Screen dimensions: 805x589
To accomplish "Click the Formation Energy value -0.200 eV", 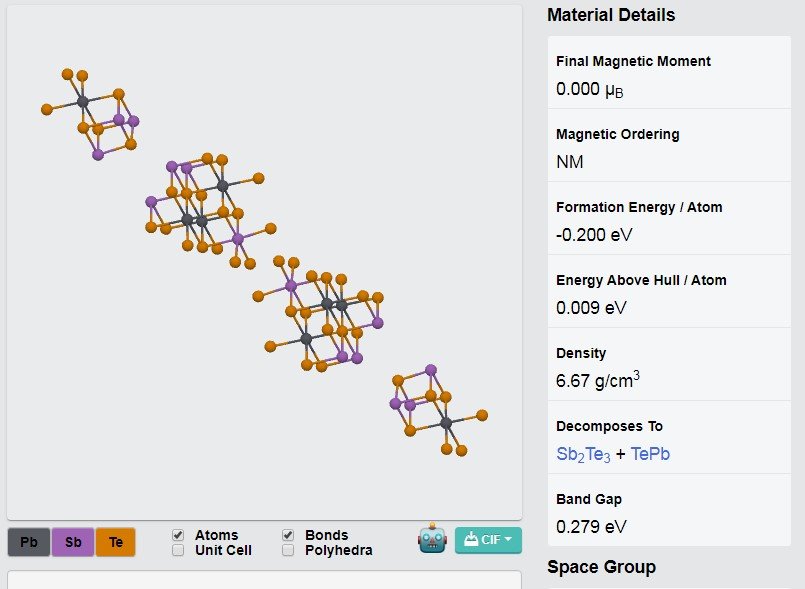I will pos(594,235).
